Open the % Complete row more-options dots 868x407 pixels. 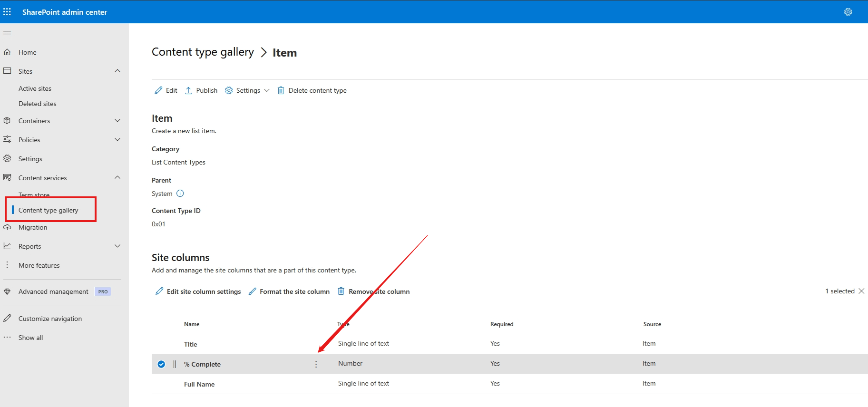(x=316, y=364)
